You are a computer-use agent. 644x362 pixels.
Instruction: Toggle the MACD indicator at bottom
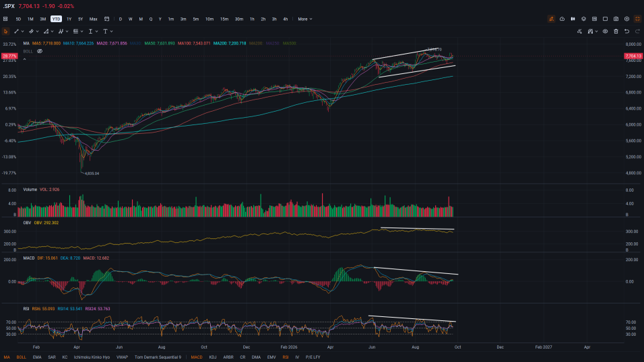click(x=196, y=357)
